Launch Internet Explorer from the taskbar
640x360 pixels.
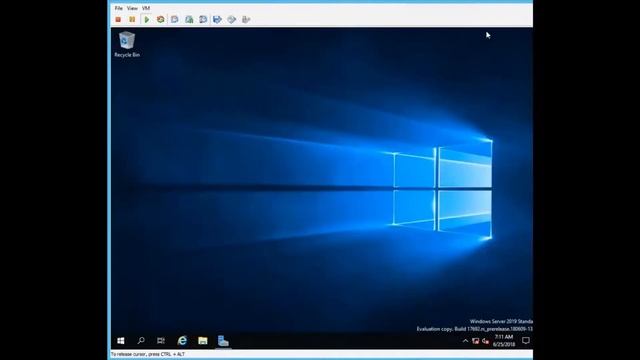[182, 340]
